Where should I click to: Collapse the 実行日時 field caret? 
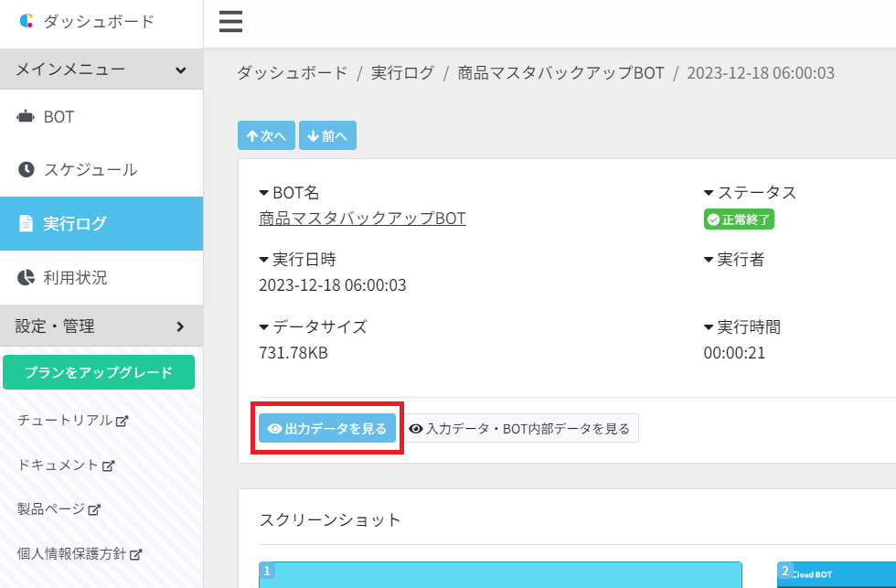[264, 260]
